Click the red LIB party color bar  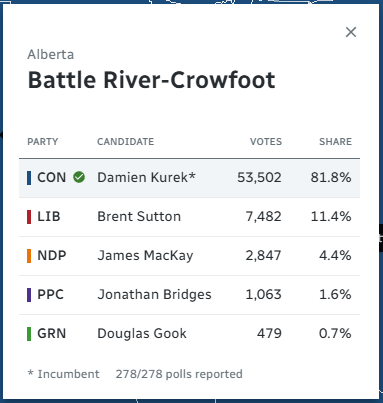[29, 217]
